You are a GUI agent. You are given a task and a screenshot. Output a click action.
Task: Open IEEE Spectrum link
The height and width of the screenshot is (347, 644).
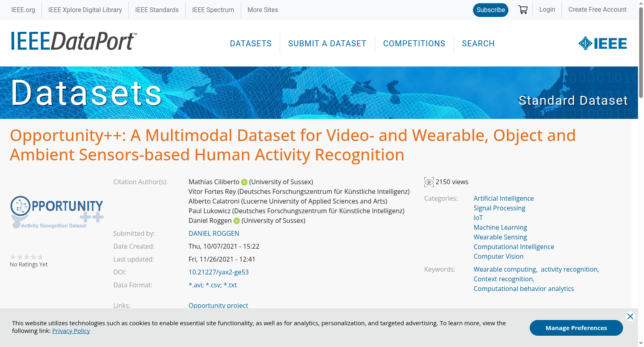pos(213,10)
